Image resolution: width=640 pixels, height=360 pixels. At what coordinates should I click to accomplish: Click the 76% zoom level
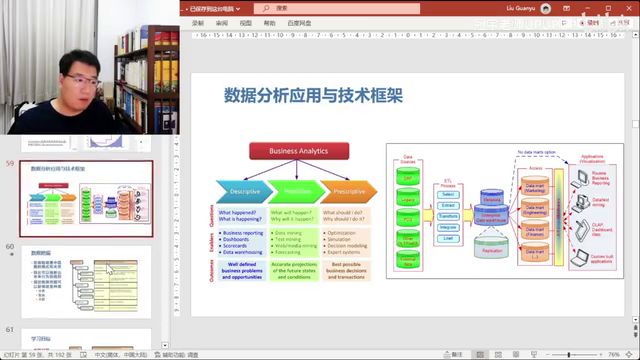coord(613,355)
